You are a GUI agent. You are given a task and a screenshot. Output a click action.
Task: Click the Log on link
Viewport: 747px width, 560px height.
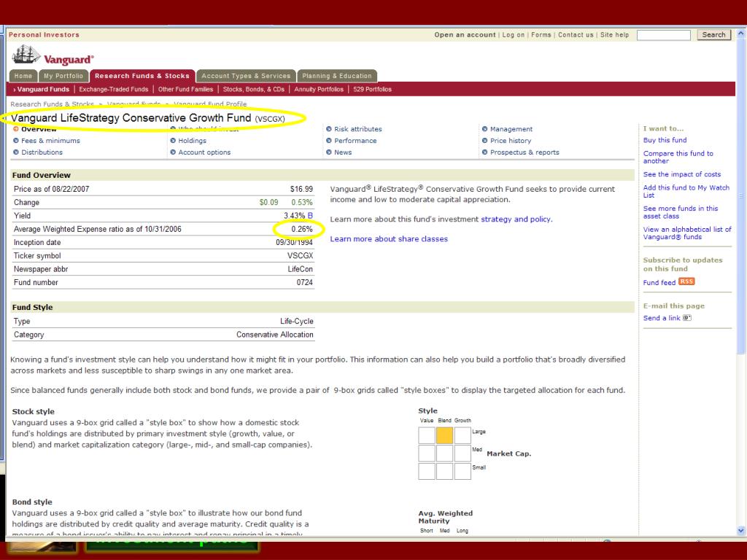(x=513, y=35)
